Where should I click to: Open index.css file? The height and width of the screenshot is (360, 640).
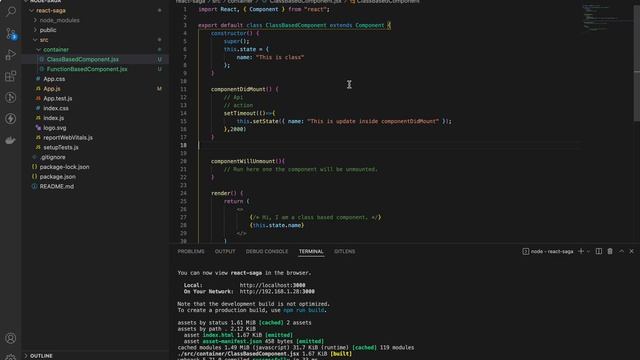56,108
